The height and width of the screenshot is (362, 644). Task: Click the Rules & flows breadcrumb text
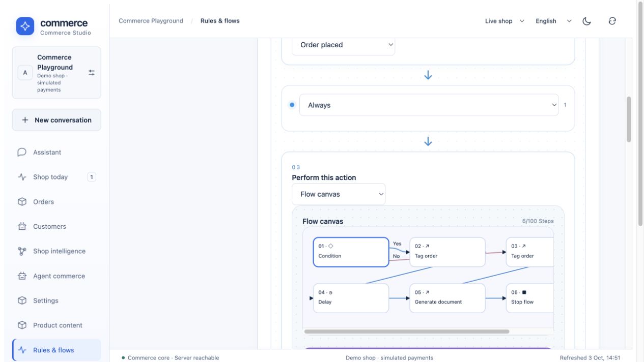click(220, 21)
